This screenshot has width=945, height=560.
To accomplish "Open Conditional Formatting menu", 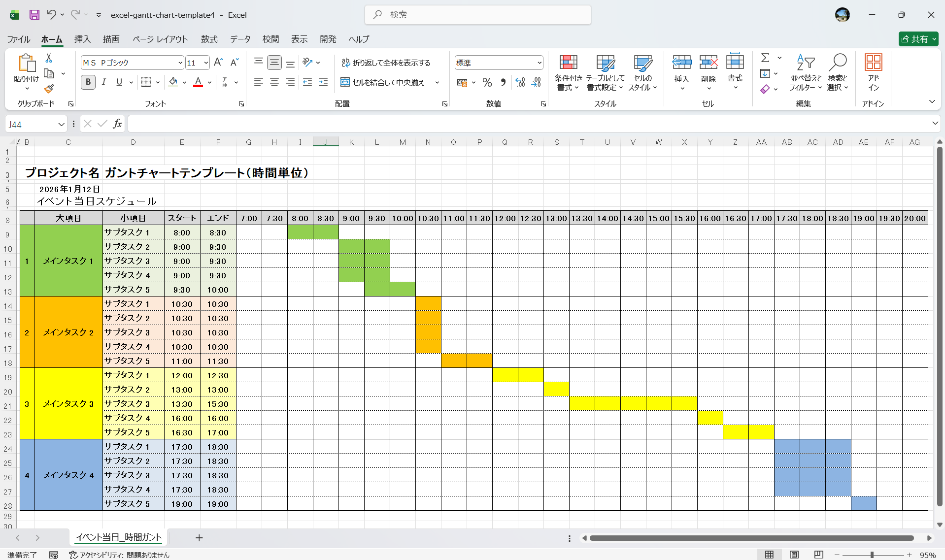I will [568, 73].
